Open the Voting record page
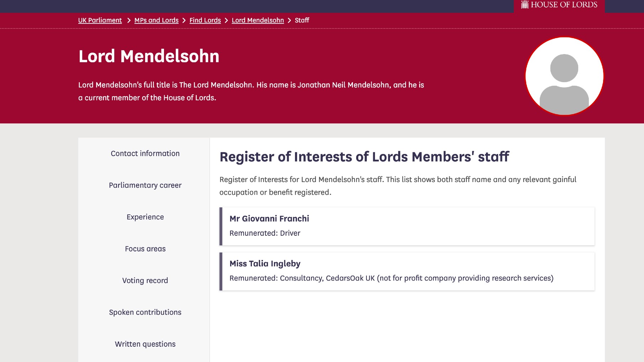The image size is (644, 362). [145, 280]
